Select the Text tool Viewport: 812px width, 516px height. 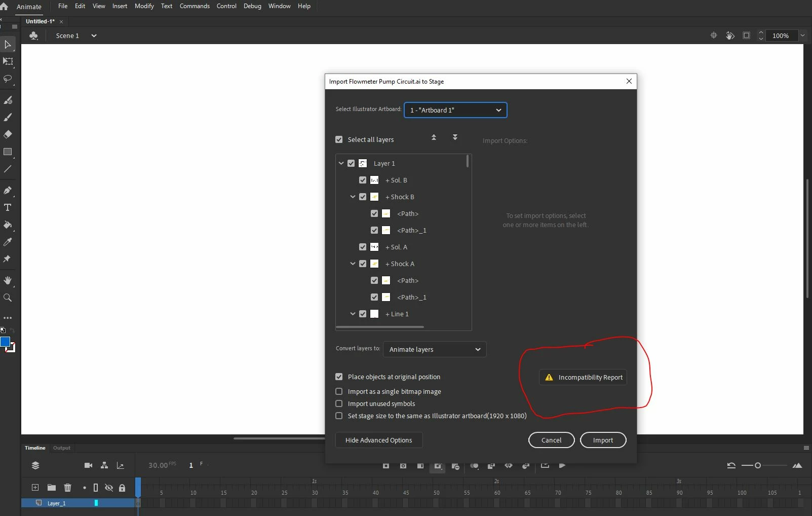tap(8, 207)
